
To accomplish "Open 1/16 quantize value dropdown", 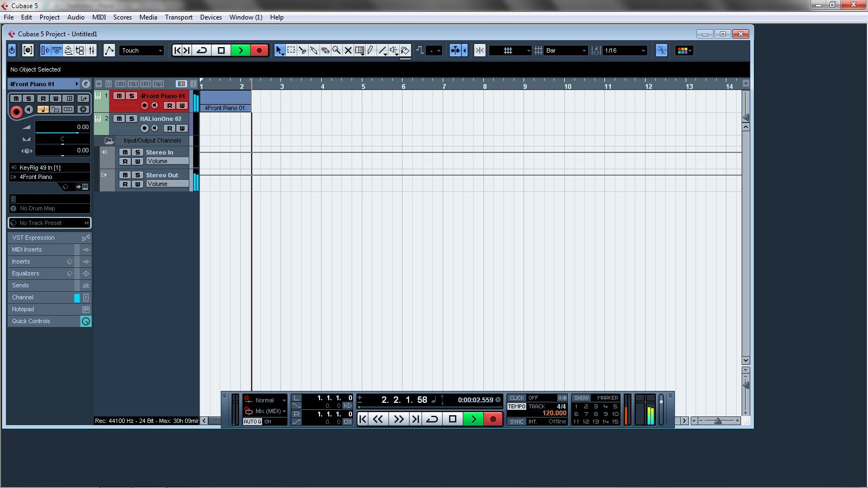I will (626, 50).
